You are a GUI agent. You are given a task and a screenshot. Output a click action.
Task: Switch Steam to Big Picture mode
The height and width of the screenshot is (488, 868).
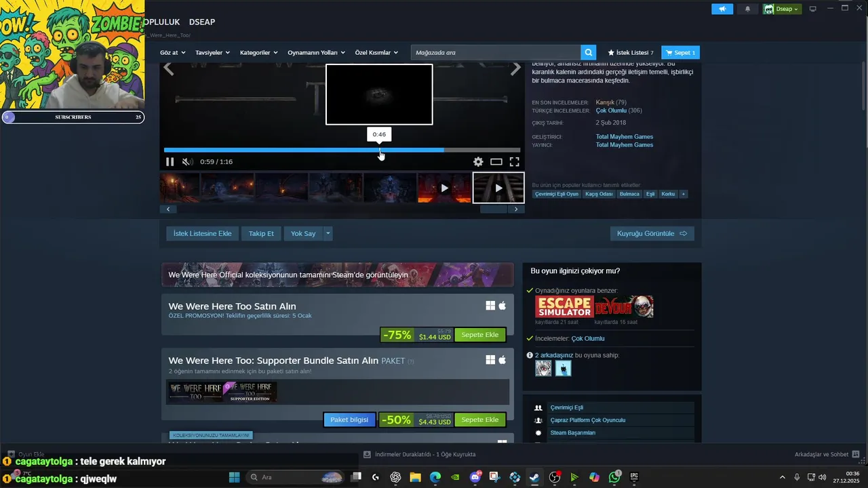pyautogui.click(x=812, y=9)
